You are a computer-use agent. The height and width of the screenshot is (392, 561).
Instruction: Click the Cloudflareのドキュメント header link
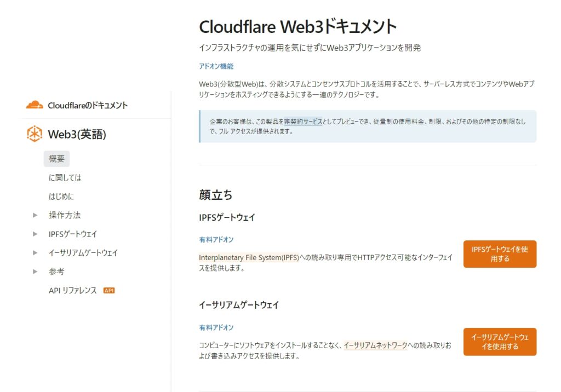87,106
